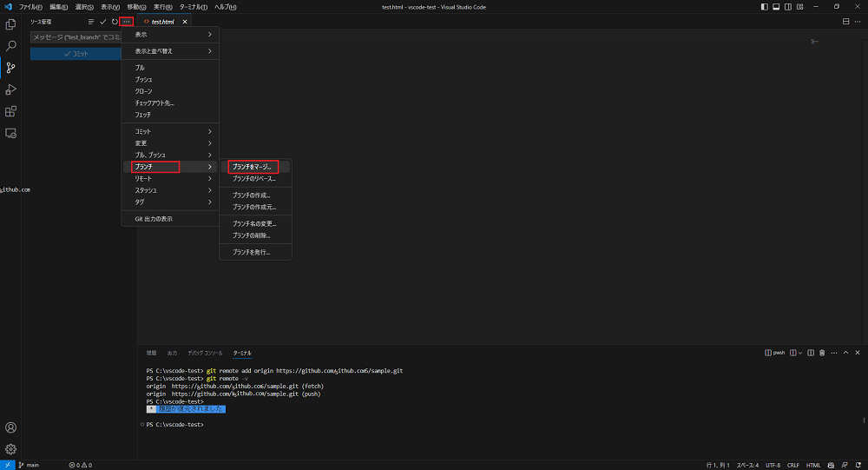Click the Remote Explorer activity bar icon
This screenshot has width=868, height=470.
(10, 134)
